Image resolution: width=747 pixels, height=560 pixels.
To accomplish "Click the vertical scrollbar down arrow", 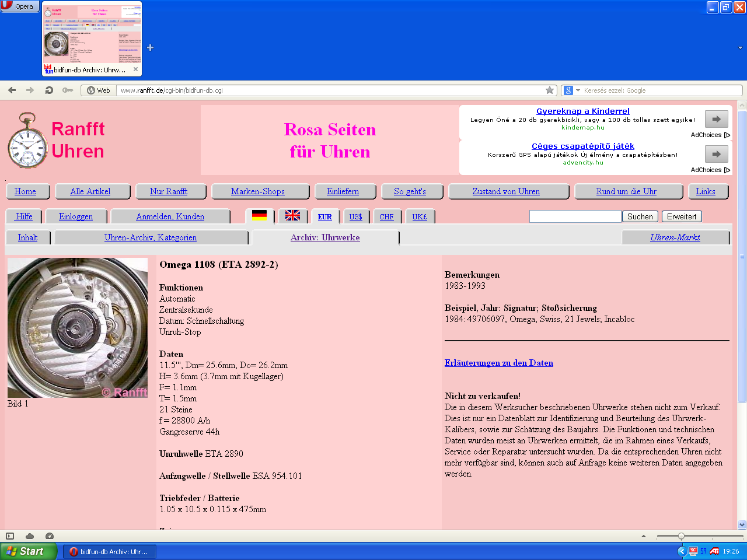I will pyautogui.click(x=742, y=524).
